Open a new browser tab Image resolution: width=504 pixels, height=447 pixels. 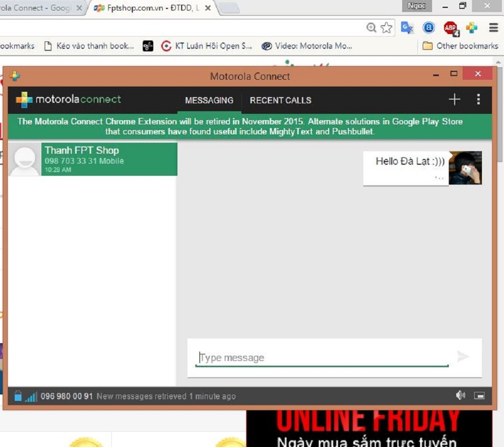pos(230,8)
